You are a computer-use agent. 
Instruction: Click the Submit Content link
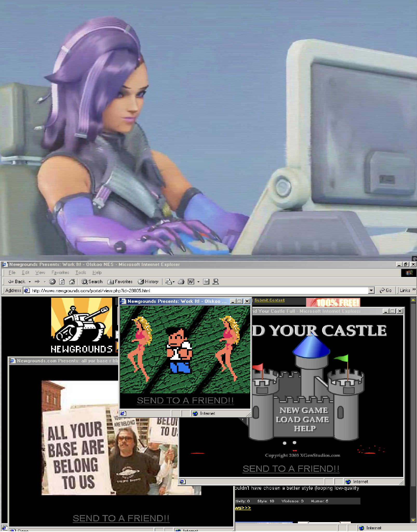point(270,300)
